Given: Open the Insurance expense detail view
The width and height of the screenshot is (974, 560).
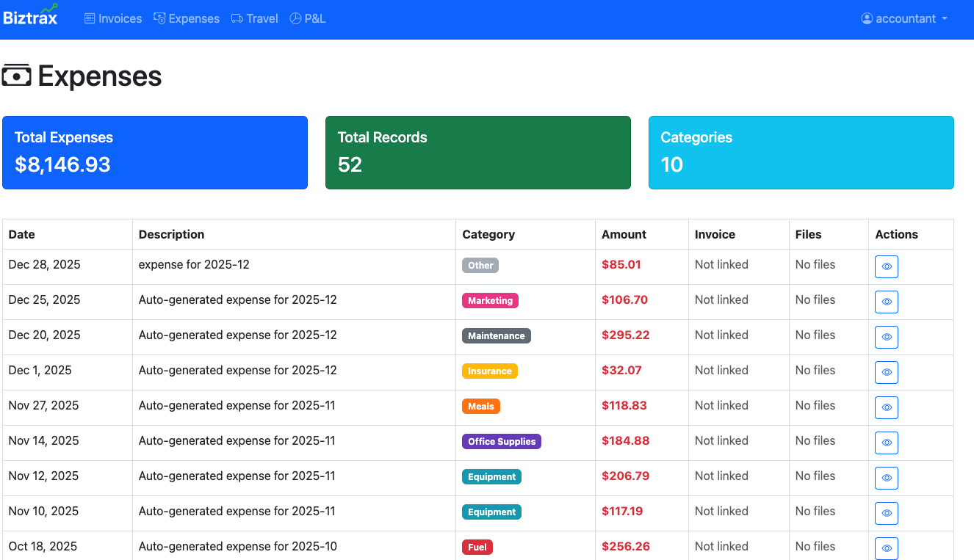Looking at the screenshot, I should tap(887, 372).
